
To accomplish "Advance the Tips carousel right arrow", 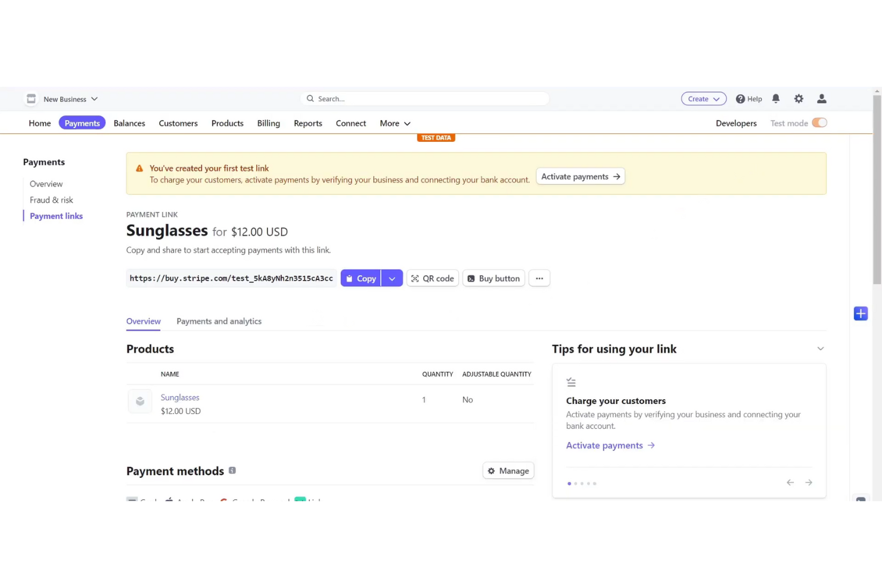I will 808,483.
